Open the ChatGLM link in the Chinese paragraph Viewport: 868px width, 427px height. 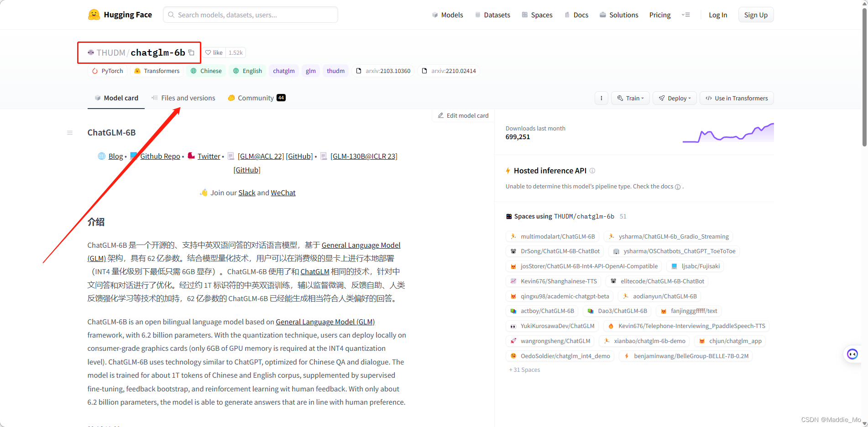(x=315, y=272)
